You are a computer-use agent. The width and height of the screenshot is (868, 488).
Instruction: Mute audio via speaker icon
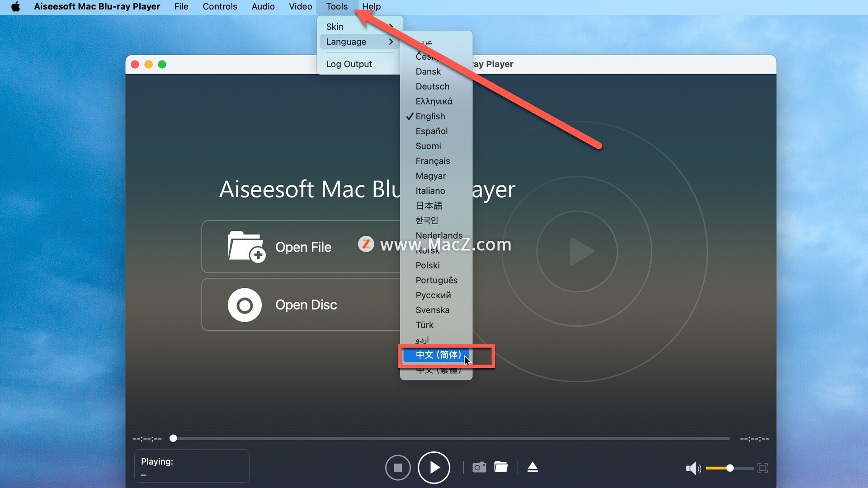[693, 468]
